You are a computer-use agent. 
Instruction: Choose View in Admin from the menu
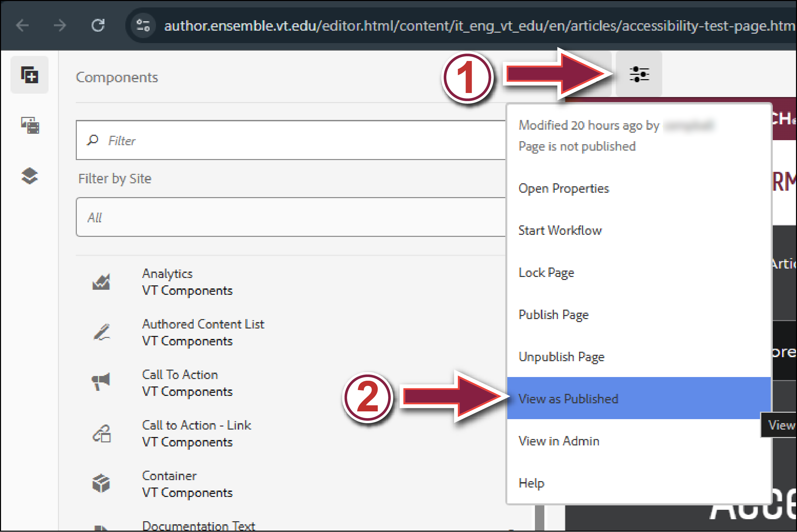(x=639, y=441)
